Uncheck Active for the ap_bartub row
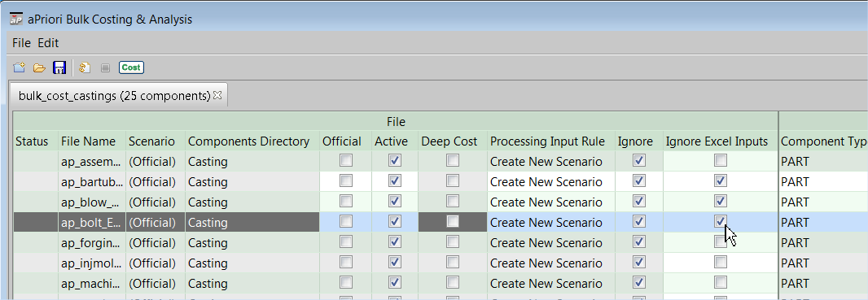The height and width of the screenshot is (300, 868). tap(395, 180)
